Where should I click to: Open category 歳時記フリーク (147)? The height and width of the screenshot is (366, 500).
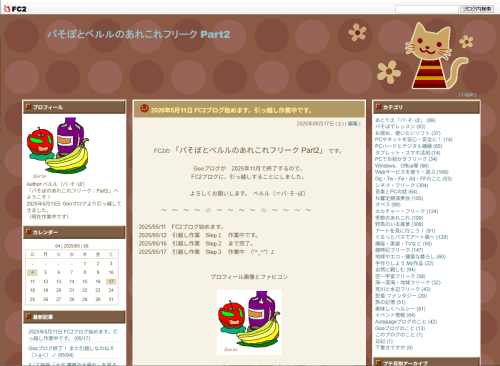(399, 250)
